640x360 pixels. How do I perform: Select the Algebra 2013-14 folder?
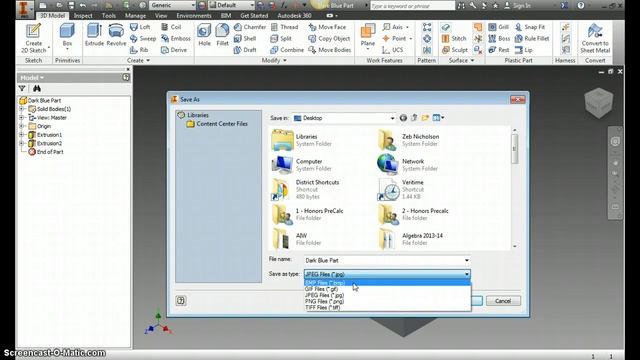pos(411,239)
